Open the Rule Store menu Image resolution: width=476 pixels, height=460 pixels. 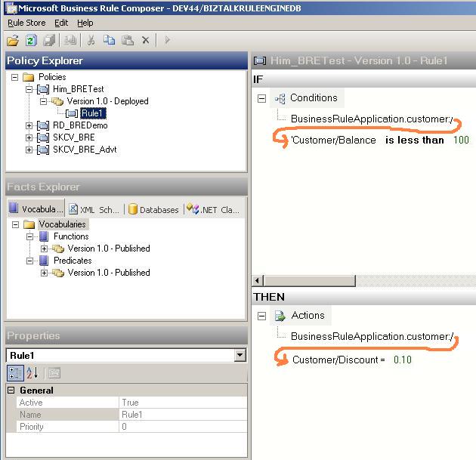(x=26, y=23)
